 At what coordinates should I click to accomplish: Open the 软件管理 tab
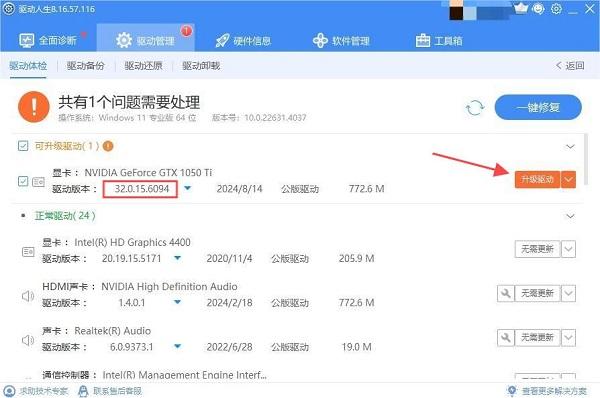[341, 40]
